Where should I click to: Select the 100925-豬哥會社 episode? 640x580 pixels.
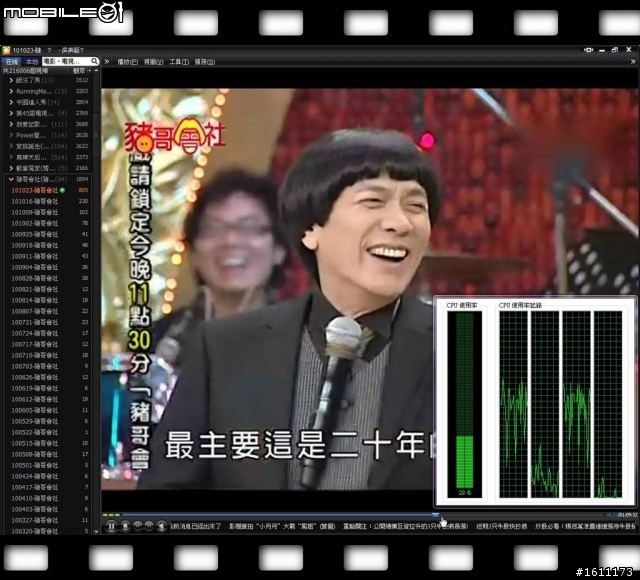[35, 234]
